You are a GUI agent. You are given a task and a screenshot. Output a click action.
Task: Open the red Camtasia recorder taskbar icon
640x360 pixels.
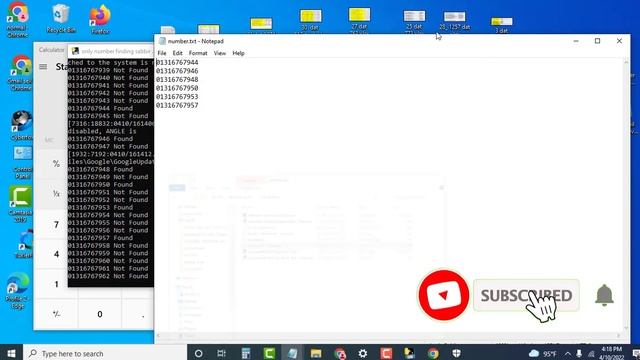tap(386, 353)
